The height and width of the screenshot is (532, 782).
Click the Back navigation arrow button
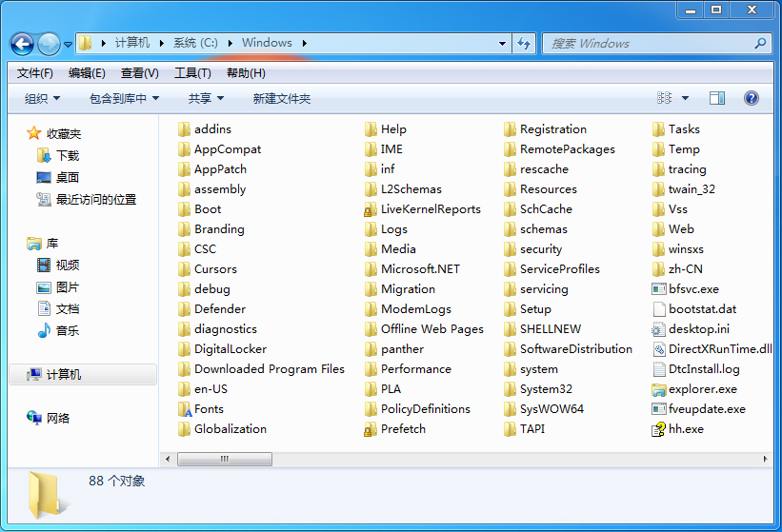coord(22,44)
